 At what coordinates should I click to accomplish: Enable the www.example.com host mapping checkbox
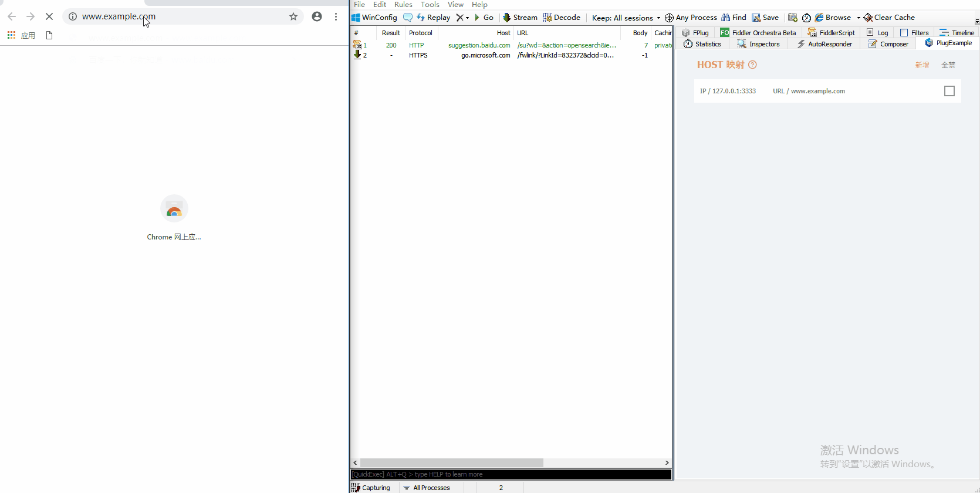click(949, 91)
